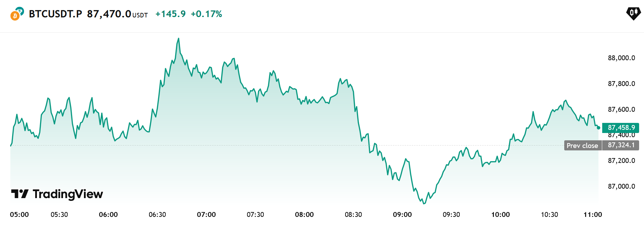The image size is (644, 227).
Task: Open the TradingView wordmark link
Action: [x=68, y=194]
